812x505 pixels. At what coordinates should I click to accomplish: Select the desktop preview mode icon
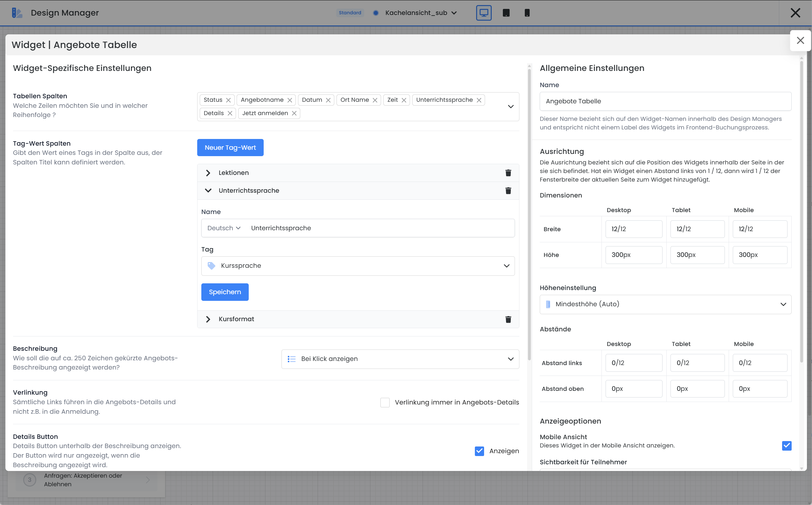click(x=484, y=13)
